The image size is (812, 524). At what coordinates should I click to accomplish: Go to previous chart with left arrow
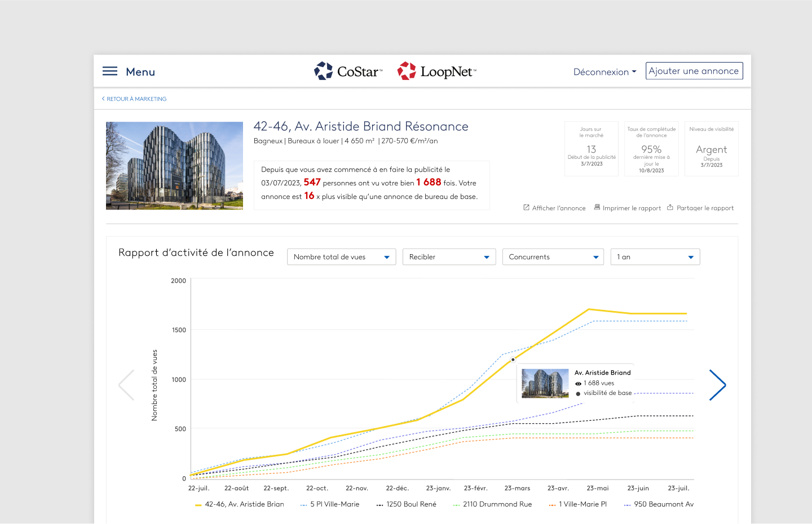[x=127, y=385]
